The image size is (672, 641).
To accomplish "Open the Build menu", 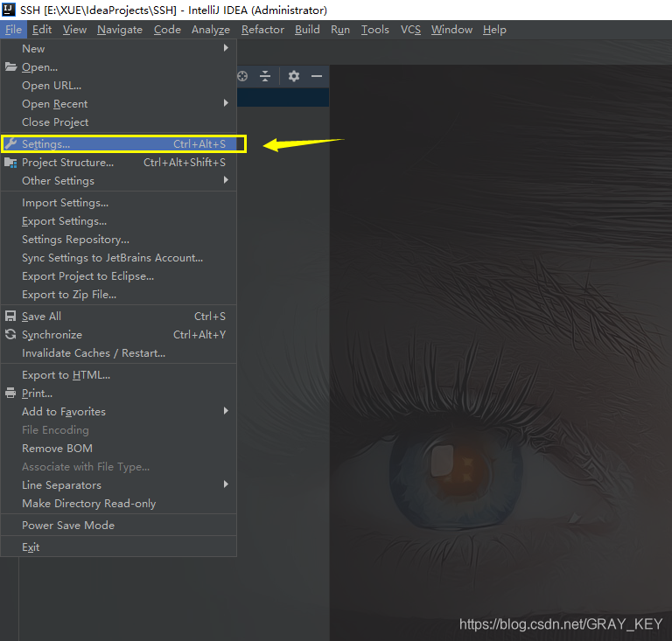I will tap(307, 30).
